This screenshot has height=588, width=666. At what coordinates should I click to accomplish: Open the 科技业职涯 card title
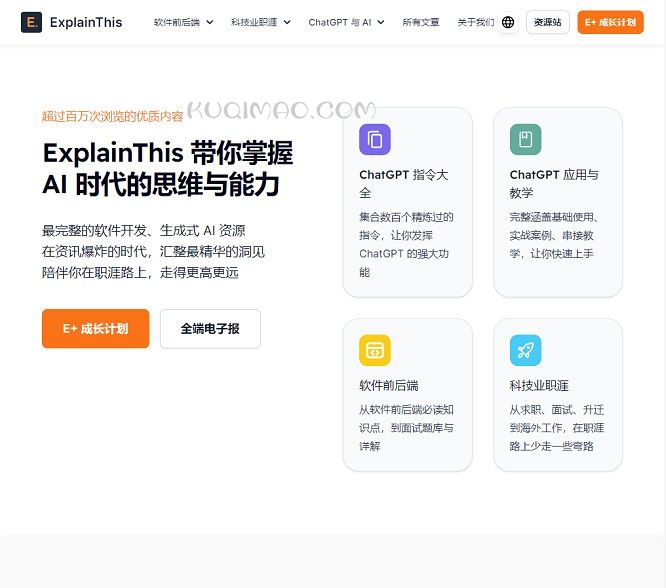(x=539, y=385)
